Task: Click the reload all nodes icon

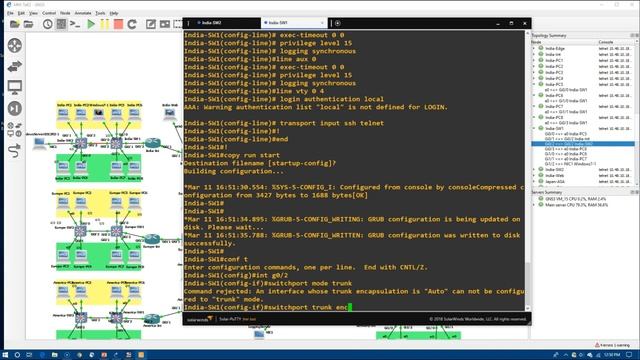Action: pos(132,24)
